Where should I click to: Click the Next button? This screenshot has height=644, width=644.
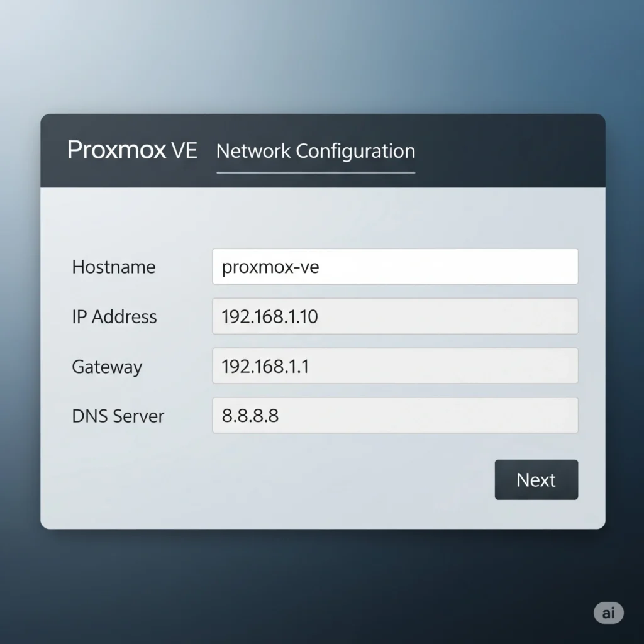click(x=536, y=479)
